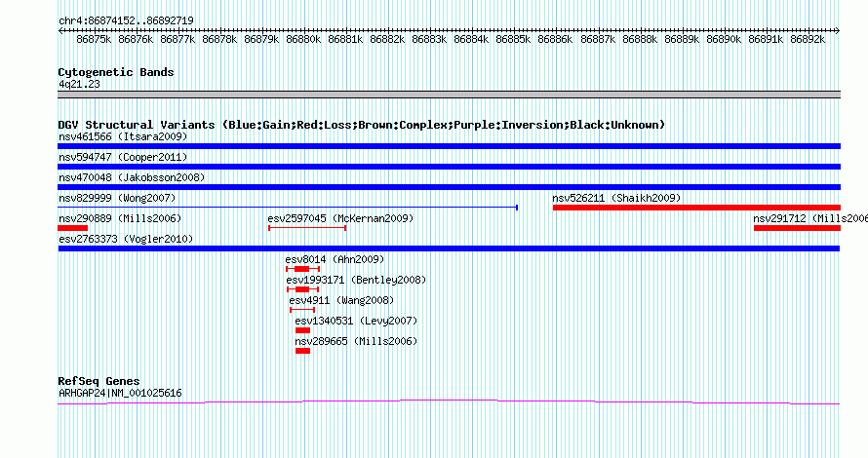Image resolution: width=868 pixels, height=458 pixels.
Task: Click the nsv290889 (Mills2006) label
Action: click(120, 218)
